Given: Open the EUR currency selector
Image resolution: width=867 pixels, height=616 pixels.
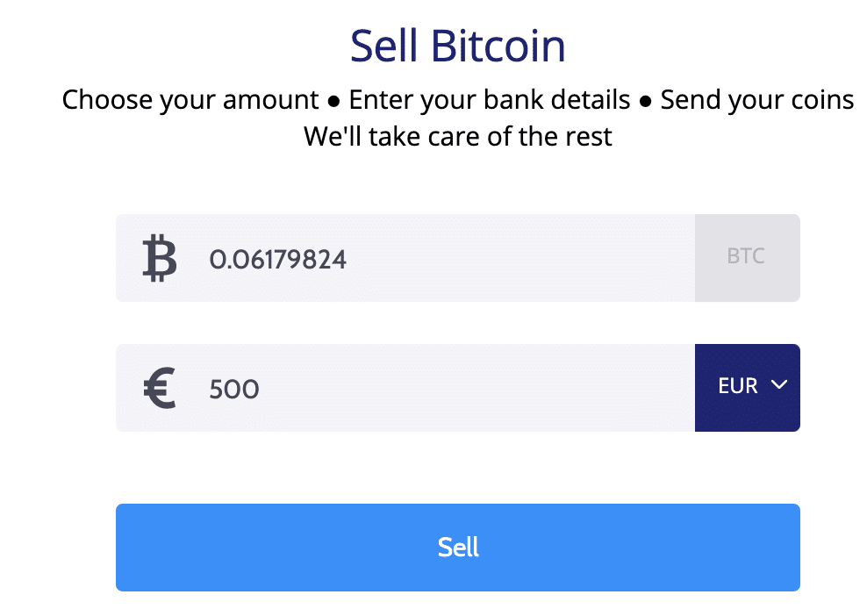Looking at the screenshot, I should 747,388.
